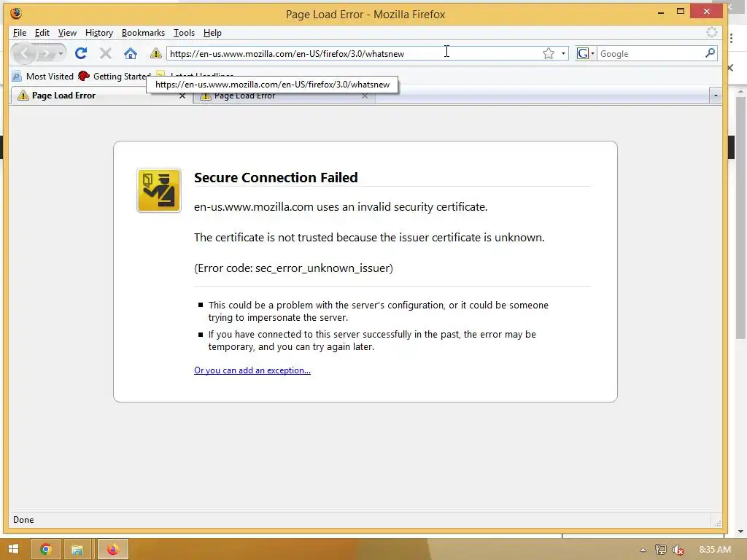
Task: Maximize the Firefox window
Action: point(681,12)
